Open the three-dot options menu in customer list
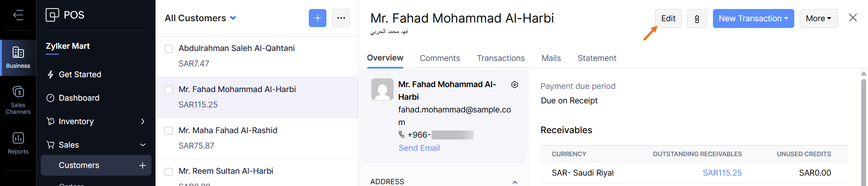This screenshot has width=868, height=186. 341,18
